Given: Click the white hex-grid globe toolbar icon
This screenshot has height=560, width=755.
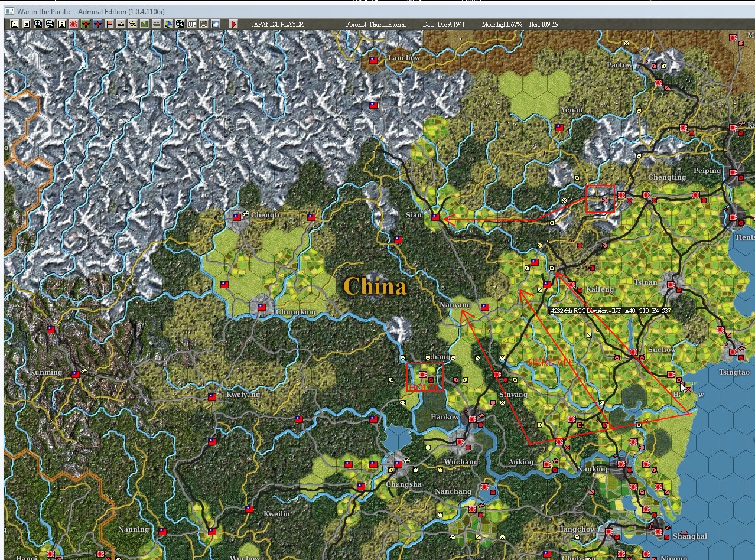Looking at the screenshot, I should 180,24.
